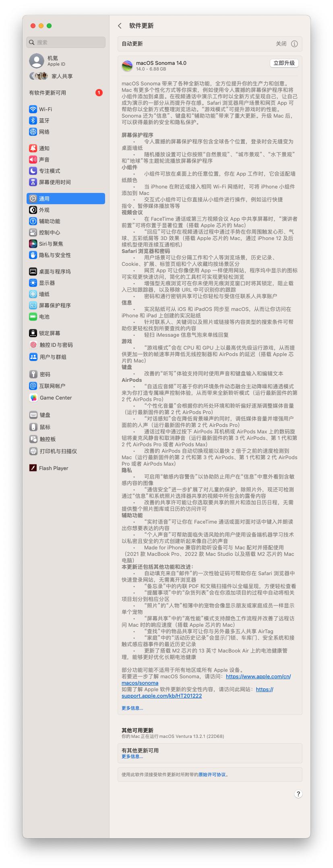
Task: Select the 密码 key icon
Action: pyautogui.click(x=33, y=374)
